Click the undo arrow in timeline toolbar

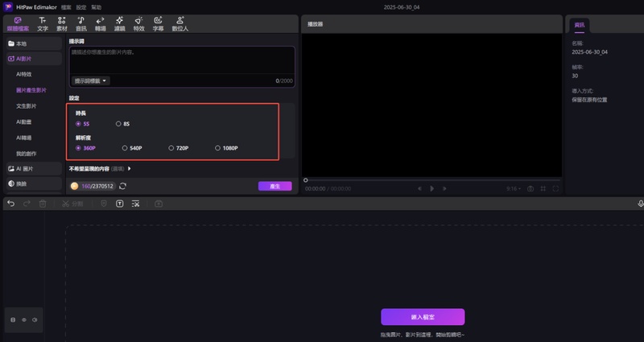pyautogui.click(x=10, y=204)
